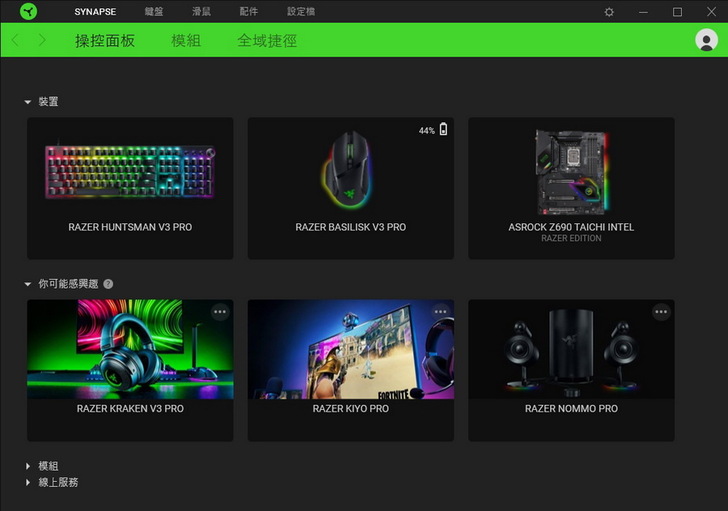Open the Razer Basilisk V3 Pro mouse image
Image resolution: width=728 pixels, height=511 pixels.
(x=347, y=169)
